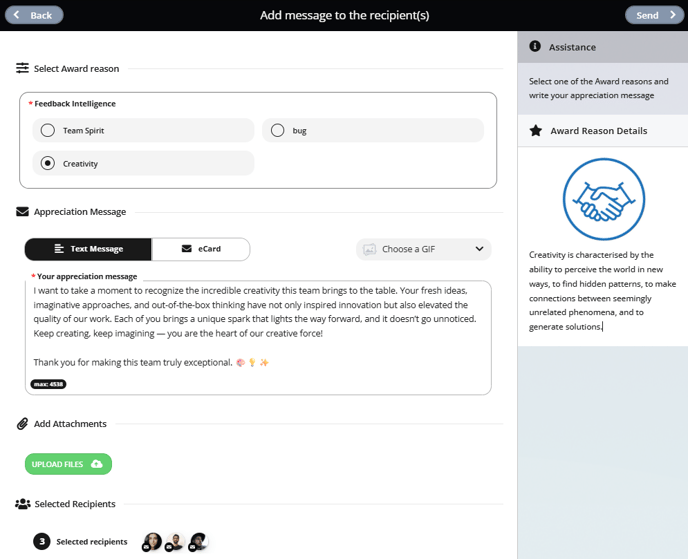Send the message using the Send button
This screenshot has height=559, width=688.
[654, 15]
